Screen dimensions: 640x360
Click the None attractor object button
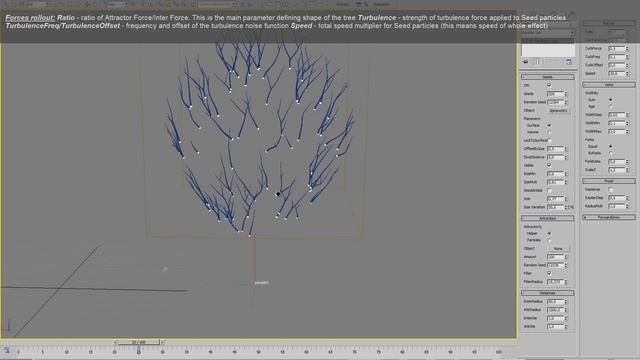click(558, 249)
